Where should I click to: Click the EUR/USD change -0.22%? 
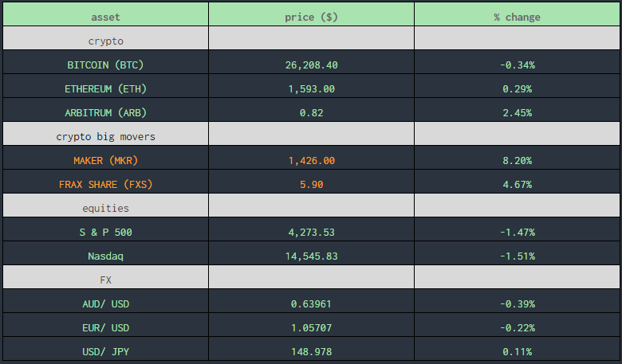click(x=517, y=328)
